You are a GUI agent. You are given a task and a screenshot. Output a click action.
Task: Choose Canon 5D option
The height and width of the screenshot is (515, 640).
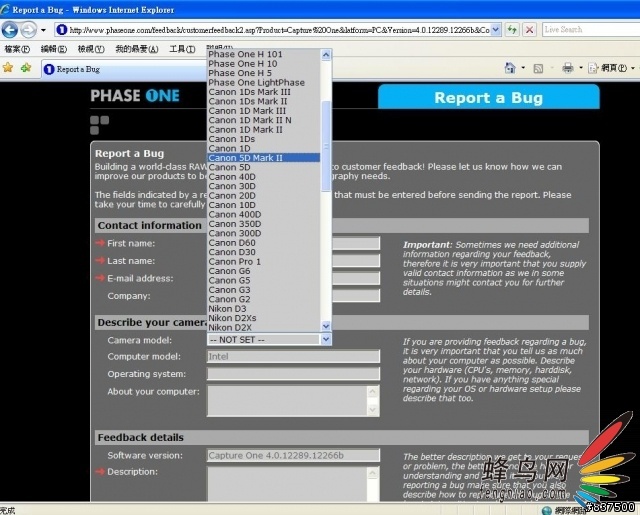(x=264, y=167)
